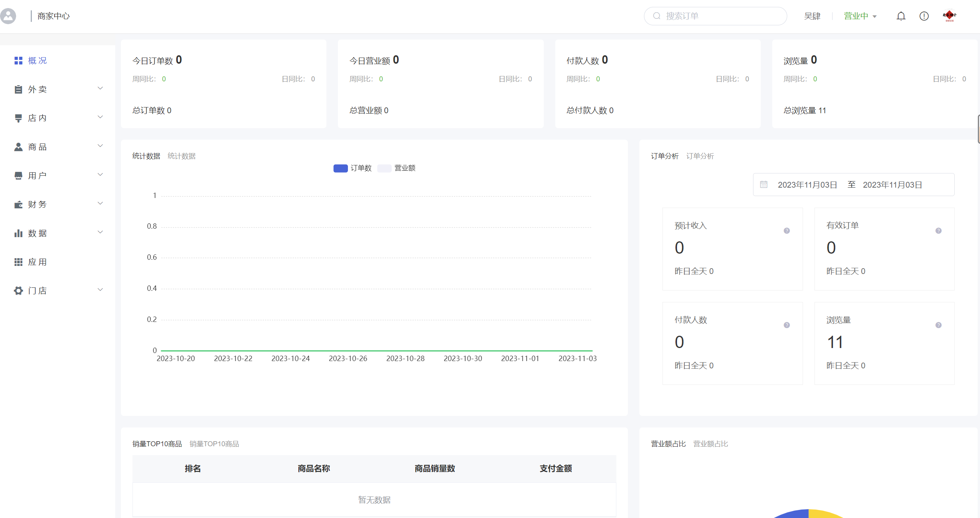This screenshot has width=980, height=518.
Task: Click the help icon on 浏览量 analysis card
Action: point(939,325)
